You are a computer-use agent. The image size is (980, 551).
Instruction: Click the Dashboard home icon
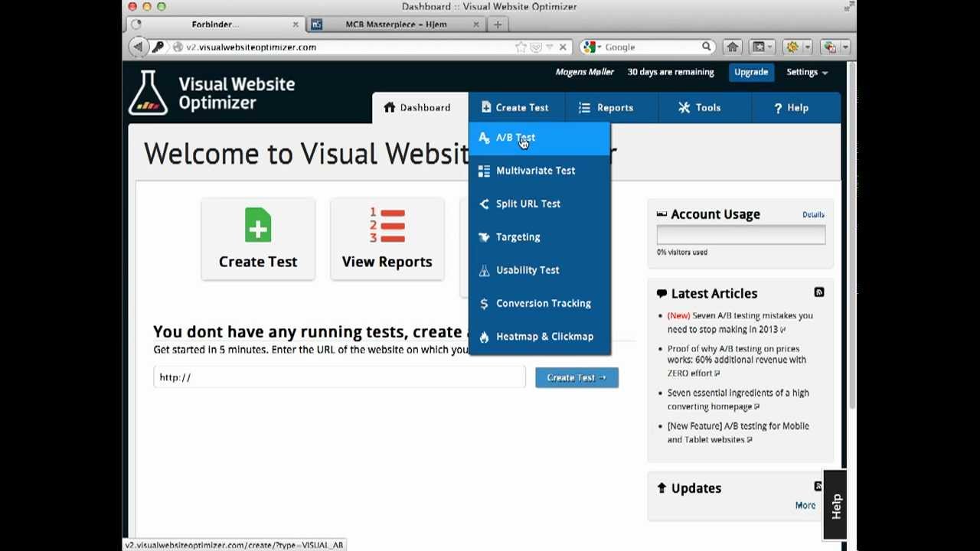tap(390, 108)
